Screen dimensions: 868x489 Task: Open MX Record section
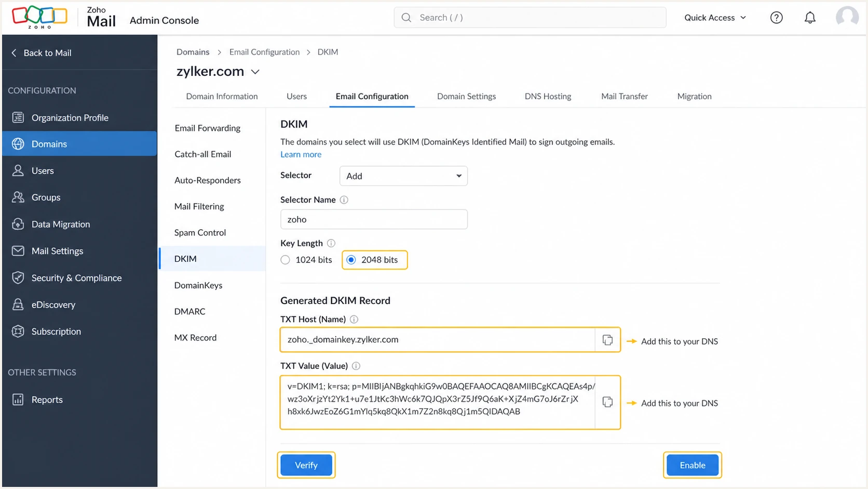click(195, 337)
